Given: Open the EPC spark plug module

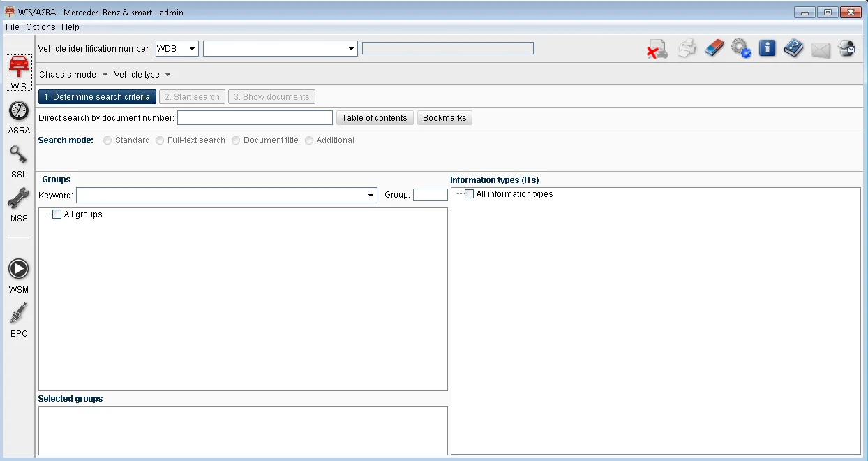Looking at the screenshot, I should point(19,321).
